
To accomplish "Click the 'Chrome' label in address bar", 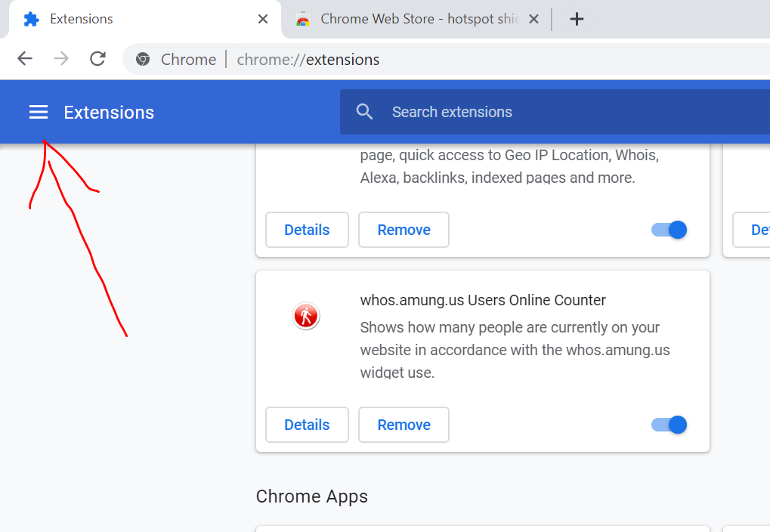I will point(189,60).
